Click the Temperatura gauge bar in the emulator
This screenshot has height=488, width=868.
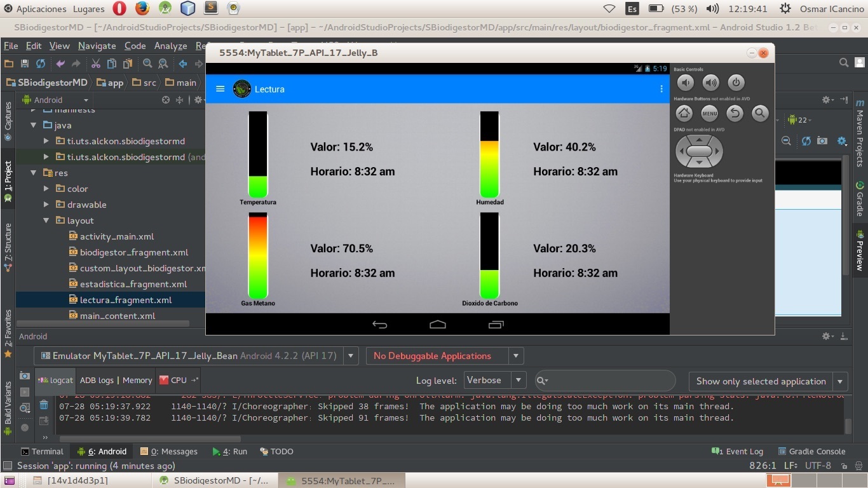coord(258,154)
